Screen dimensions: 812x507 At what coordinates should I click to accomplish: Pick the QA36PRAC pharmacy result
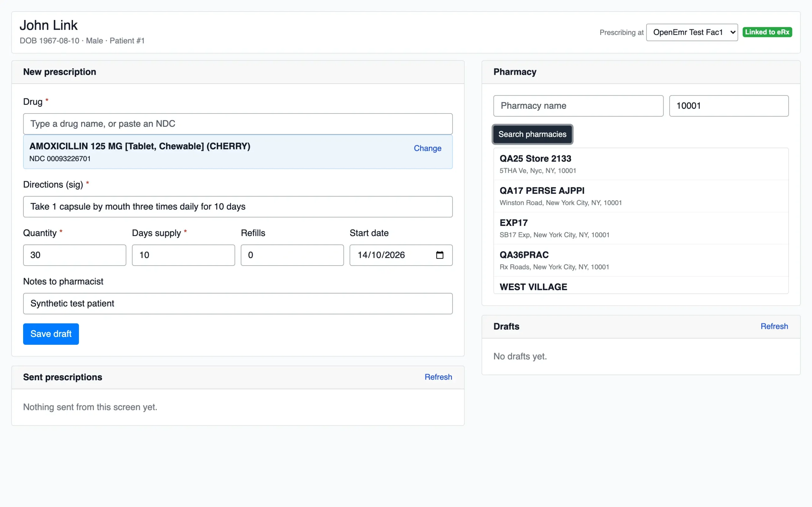[640, 260]
